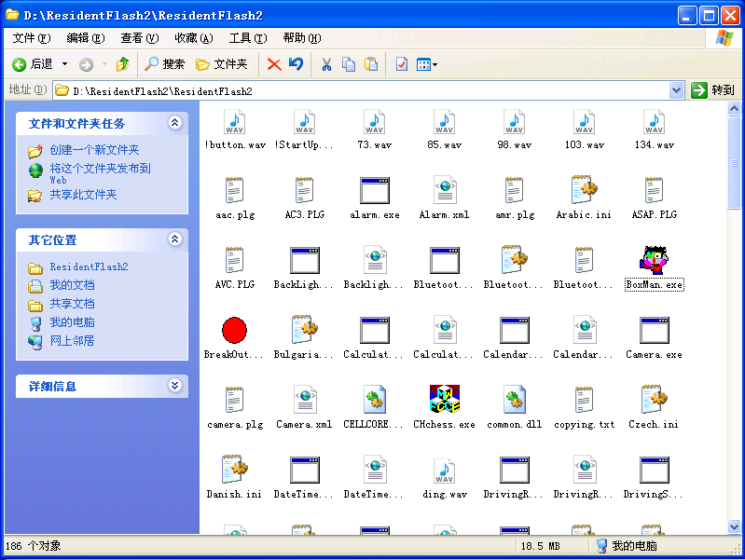Open 我的文档 link
Viewport: 745px width, 560px height.
coord(72,285)
